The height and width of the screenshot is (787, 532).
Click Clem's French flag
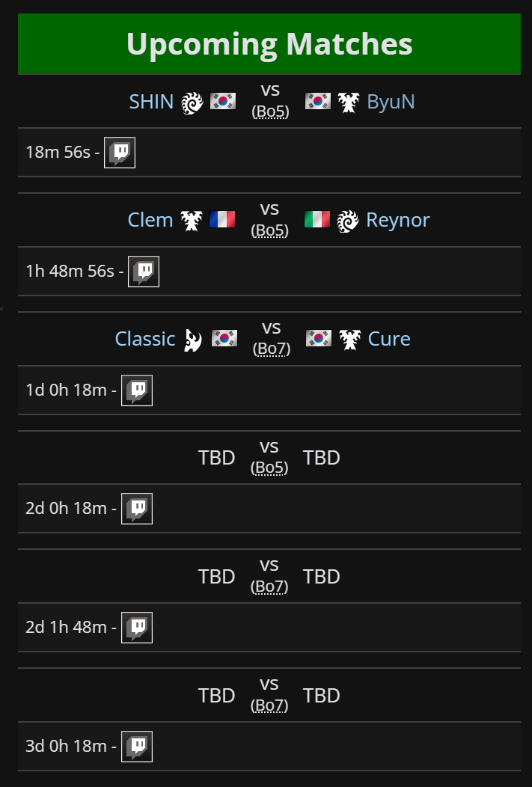(222, 219)
